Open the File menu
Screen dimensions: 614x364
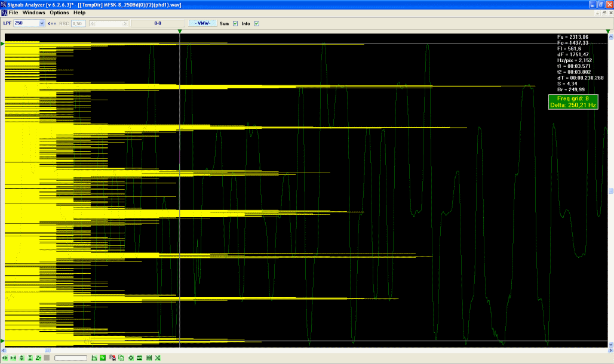pos(13,13)
